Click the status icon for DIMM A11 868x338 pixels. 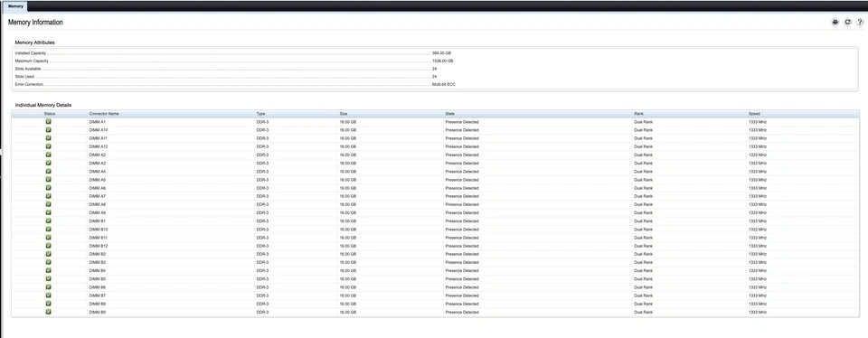coord(49,137)
